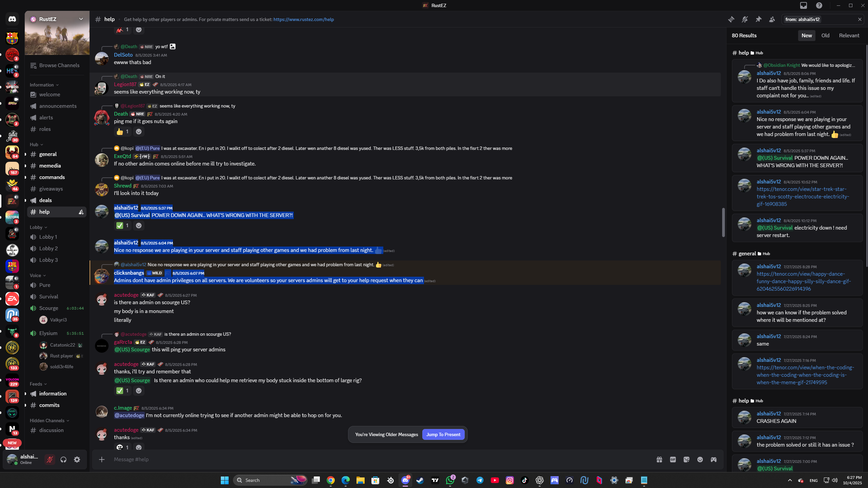Click the chat message scrollbar thumb
The height and width of the screenshot is (488, 868).
point(723,222)
